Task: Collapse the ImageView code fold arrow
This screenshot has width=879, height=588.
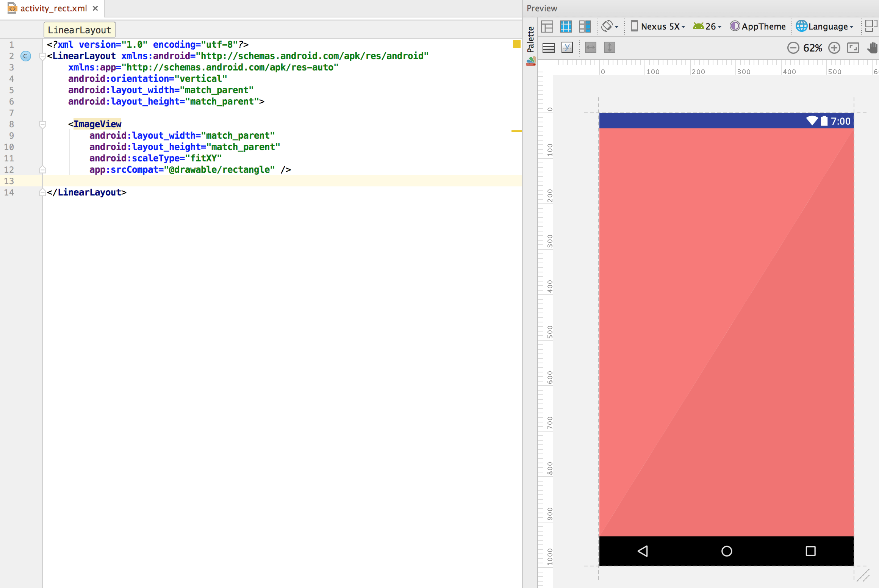Action: (42, 124)
